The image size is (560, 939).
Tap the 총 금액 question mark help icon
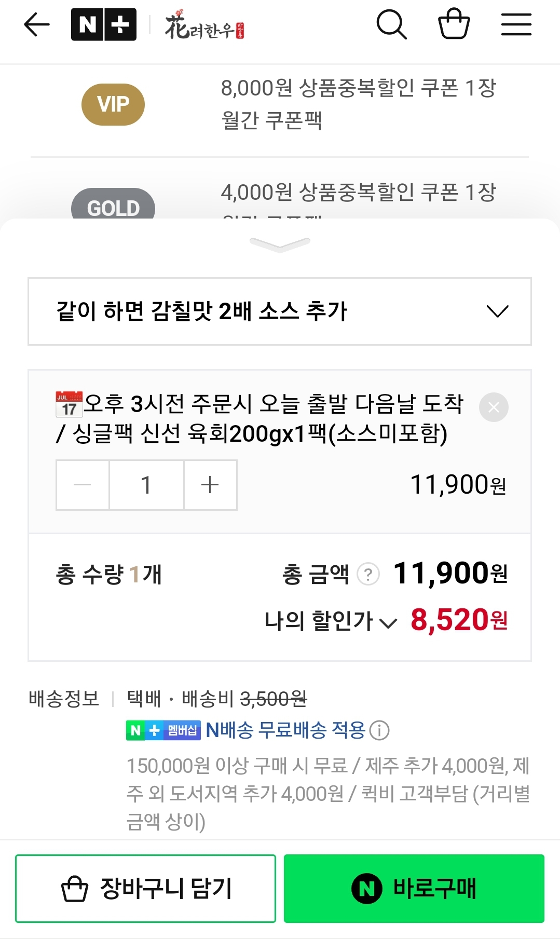pyautogui.click(x=368, y=574)
